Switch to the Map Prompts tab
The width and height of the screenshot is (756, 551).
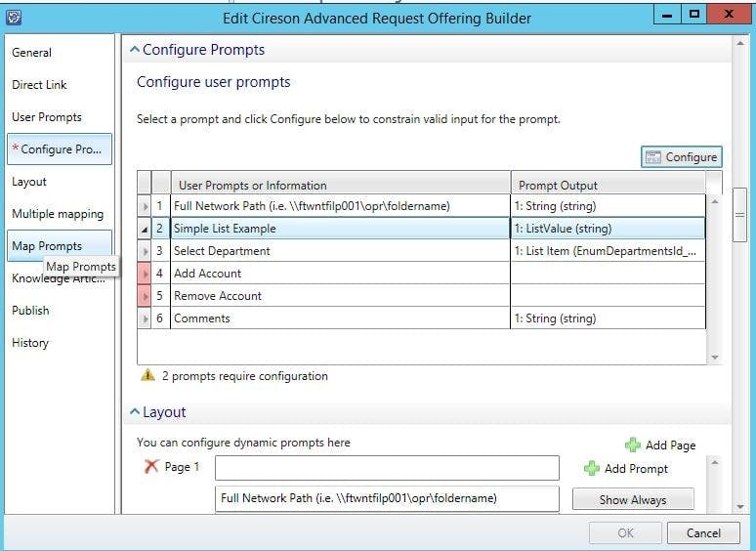60,245
